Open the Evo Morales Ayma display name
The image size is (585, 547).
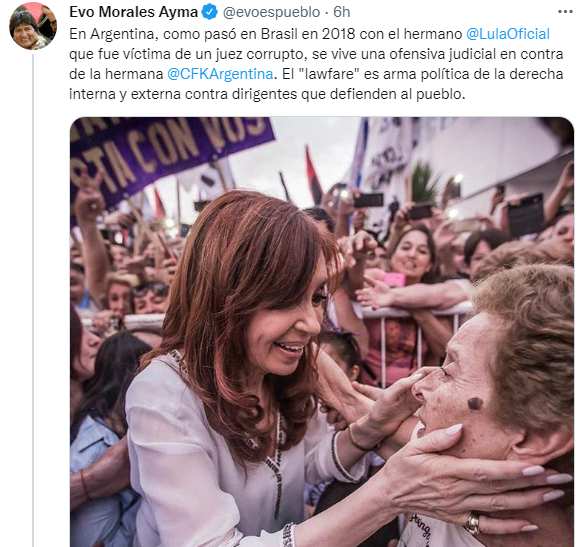133,12
